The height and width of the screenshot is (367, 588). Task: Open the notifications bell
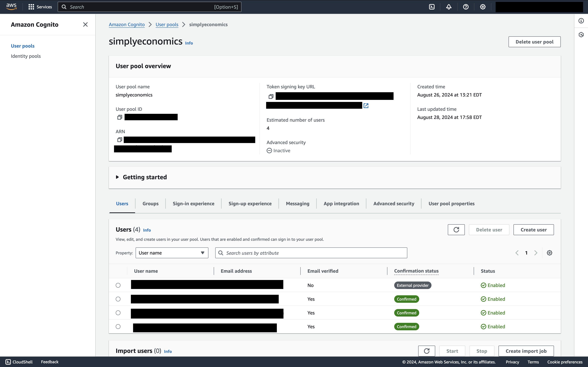(448, 7)
